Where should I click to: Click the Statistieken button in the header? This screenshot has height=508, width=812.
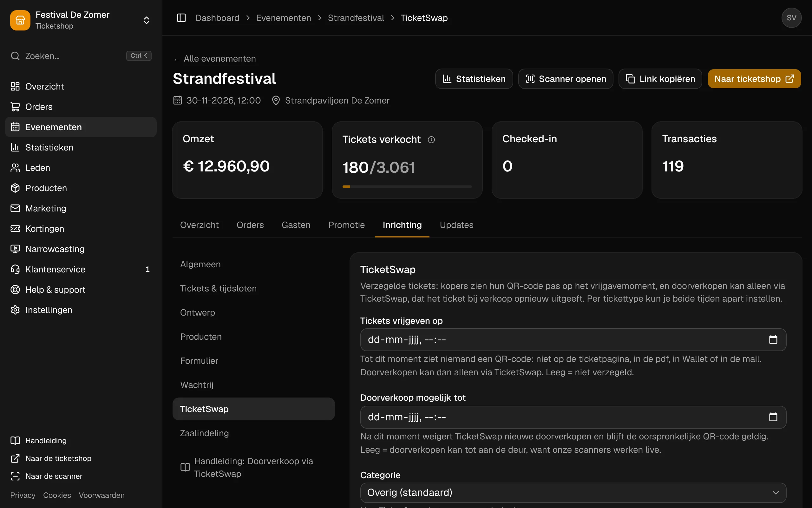(x=474, y=79)
